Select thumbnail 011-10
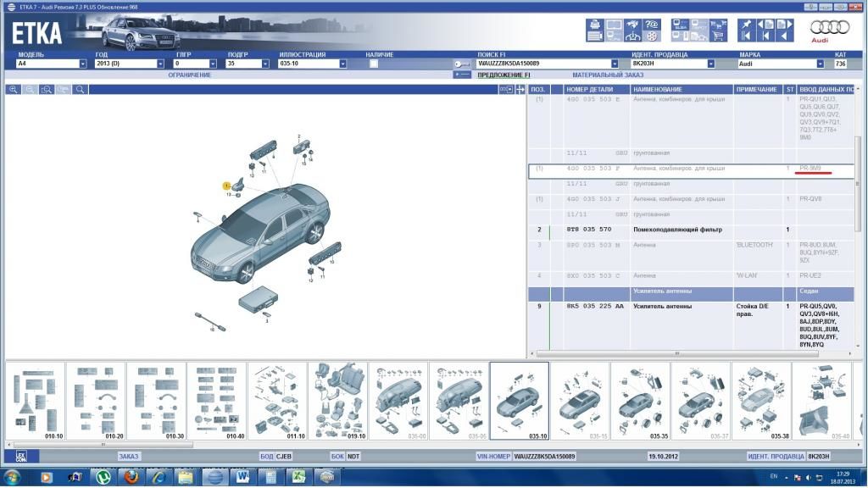Viewport: 868px width, 488px height. [277, 401]
